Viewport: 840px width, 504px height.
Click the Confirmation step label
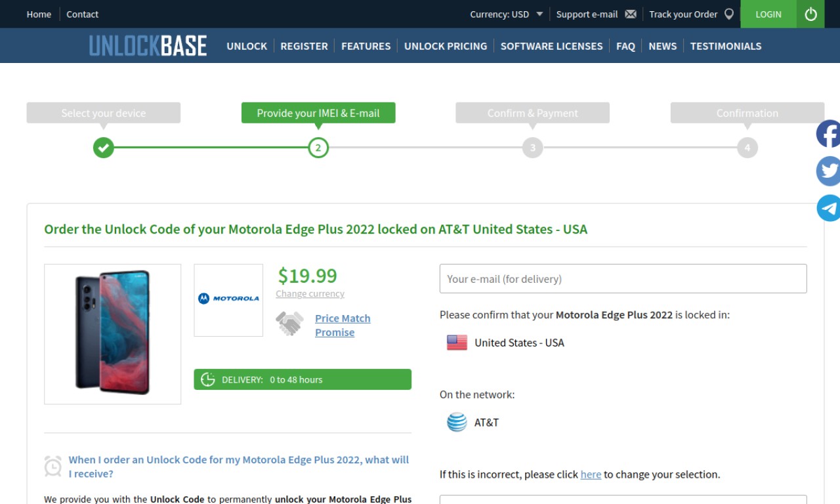[x=747, y=113]
